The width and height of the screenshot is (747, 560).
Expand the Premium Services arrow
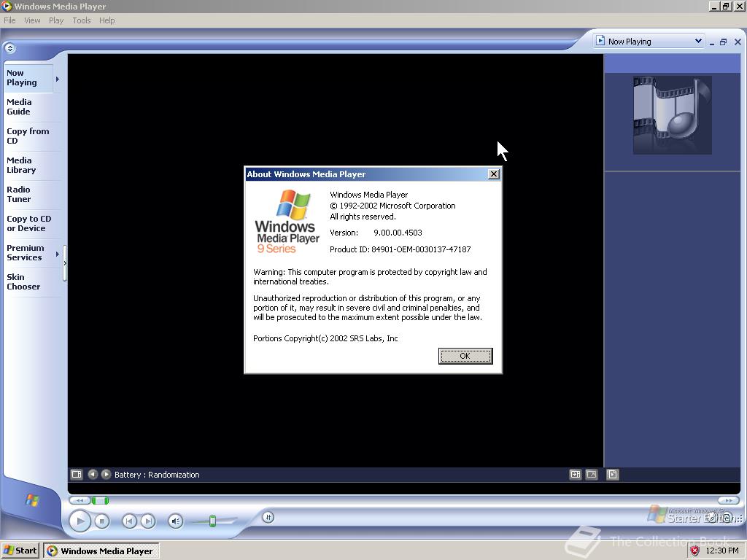pos(57,254)
